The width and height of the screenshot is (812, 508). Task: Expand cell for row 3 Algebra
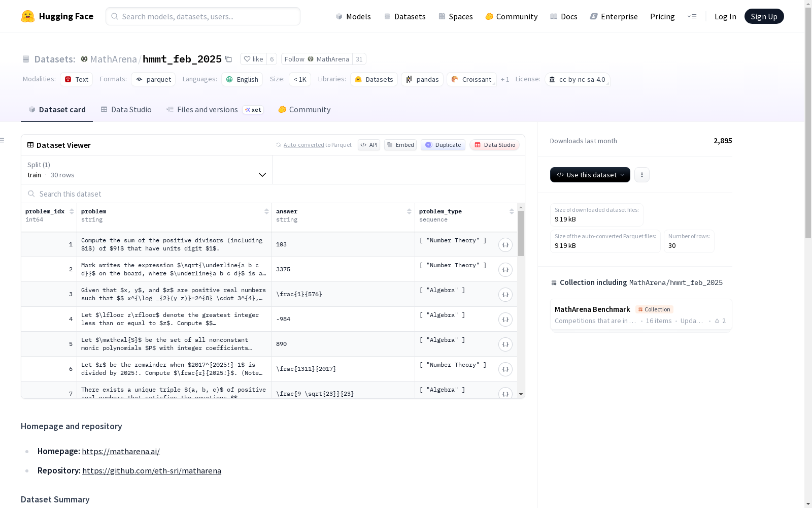pyautogui.click(x=505, y=295)
